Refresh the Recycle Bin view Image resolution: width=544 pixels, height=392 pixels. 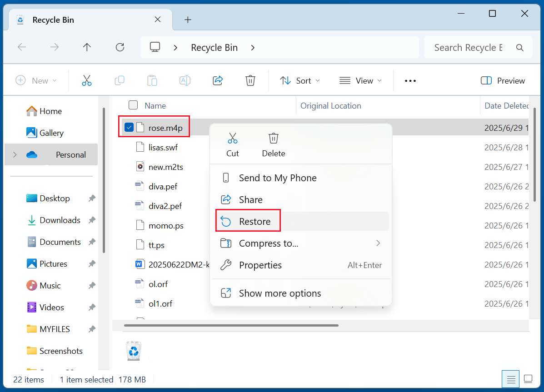tap(120, 47)
